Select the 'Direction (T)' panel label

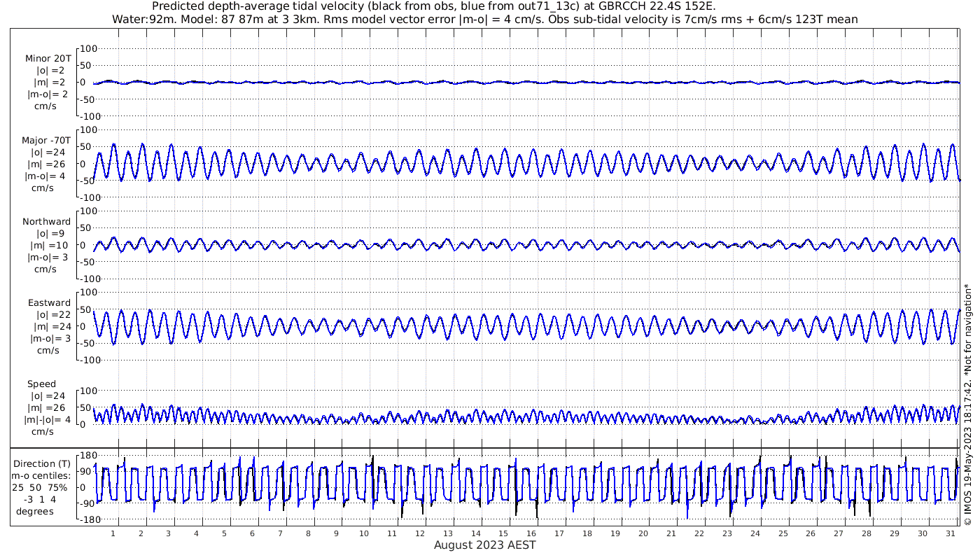[42, 463]
